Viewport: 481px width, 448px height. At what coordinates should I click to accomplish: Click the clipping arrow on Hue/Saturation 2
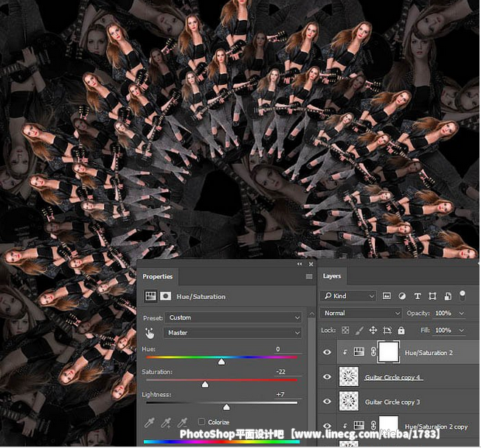tap(345, 352)
